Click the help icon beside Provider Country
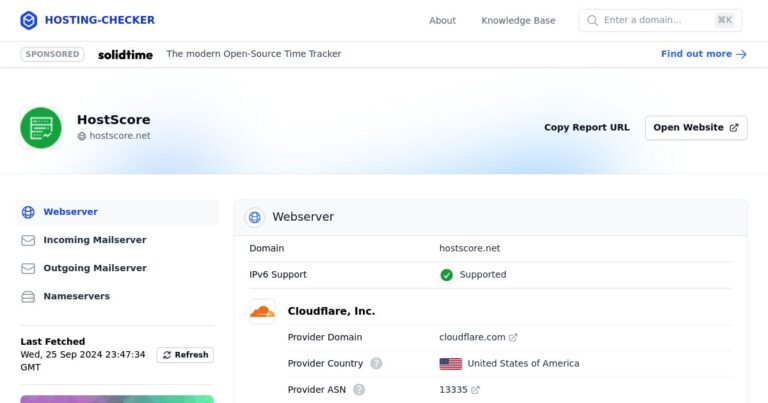This screenshot has width=768, height=403. [376, 363]
